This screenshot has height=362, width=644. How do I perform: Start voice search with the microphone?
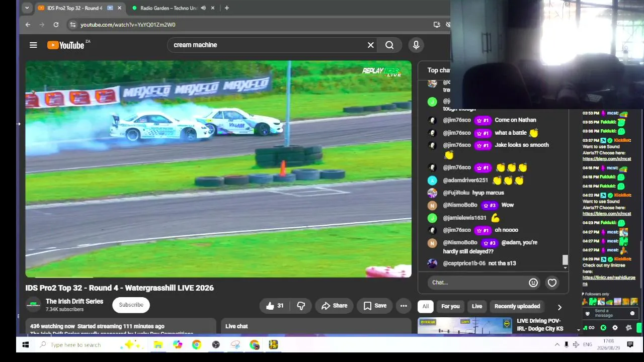click(x=416, y=45)
